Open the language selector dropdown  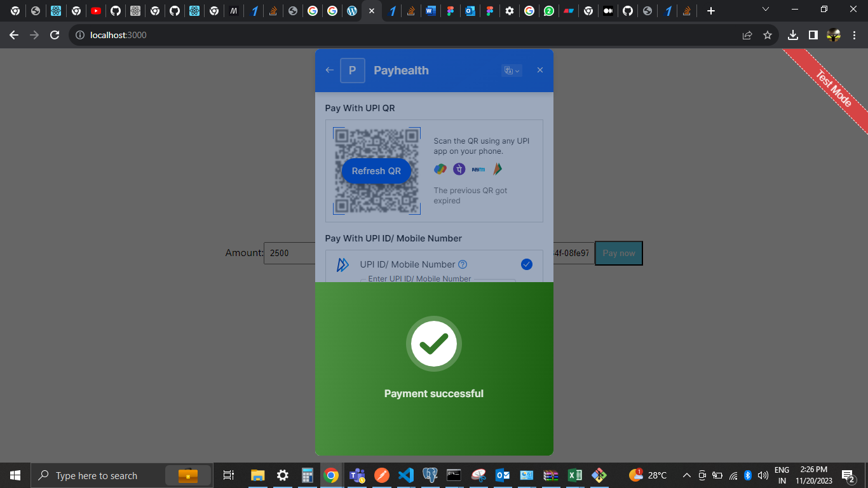512,71
